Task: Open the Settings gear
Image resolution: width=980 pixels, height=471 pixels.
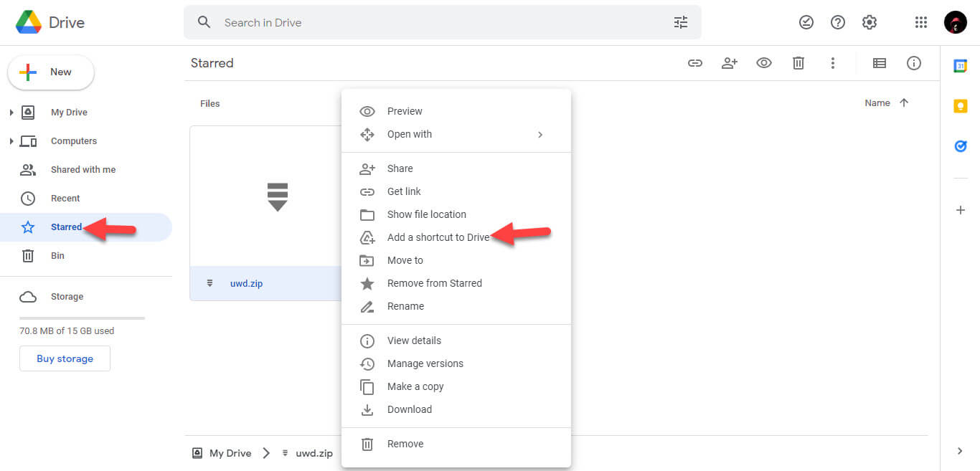Action: [870, 22]
